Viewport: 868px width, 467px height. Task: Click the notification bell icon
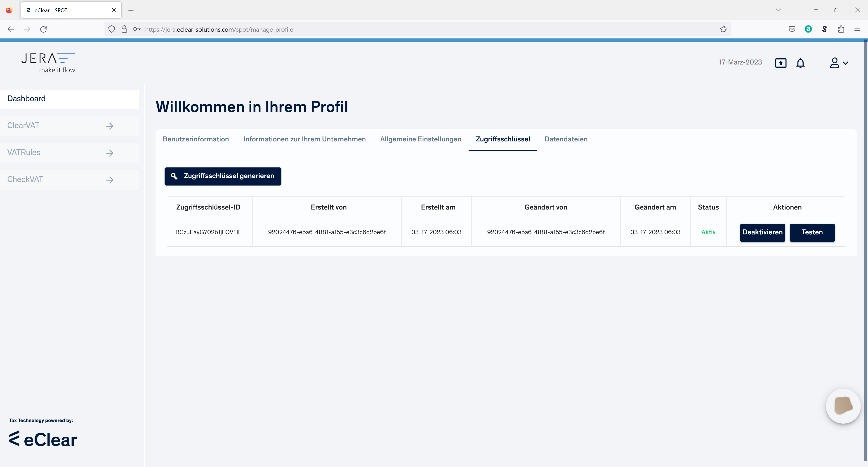tap(800, 63)
